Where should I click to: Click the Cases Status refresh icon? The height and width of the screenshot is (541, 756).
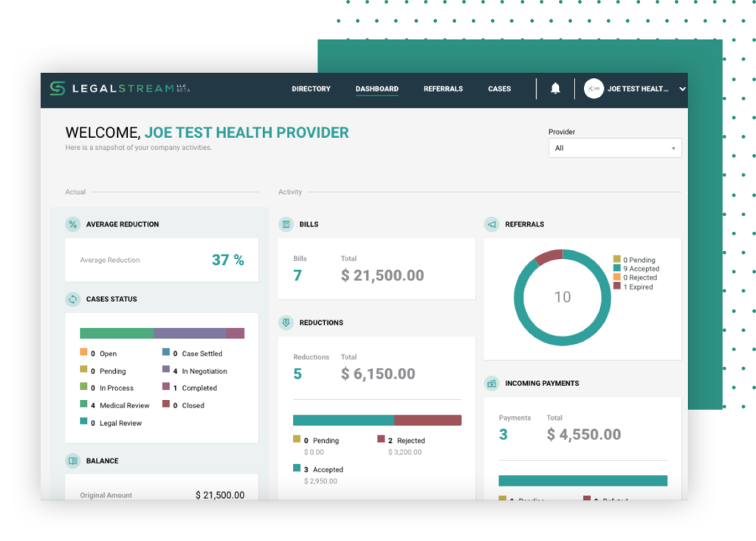click(73, 299)
